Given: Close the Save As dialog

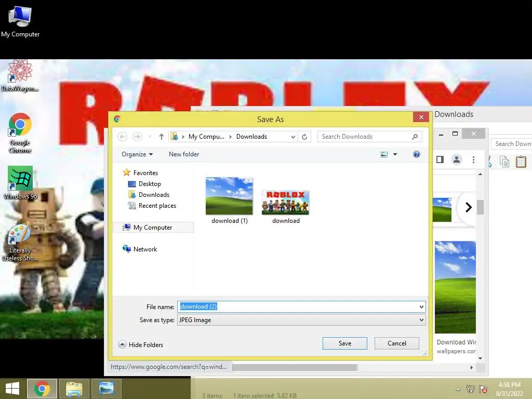Looking at the screenshot, I should point(421,117).
